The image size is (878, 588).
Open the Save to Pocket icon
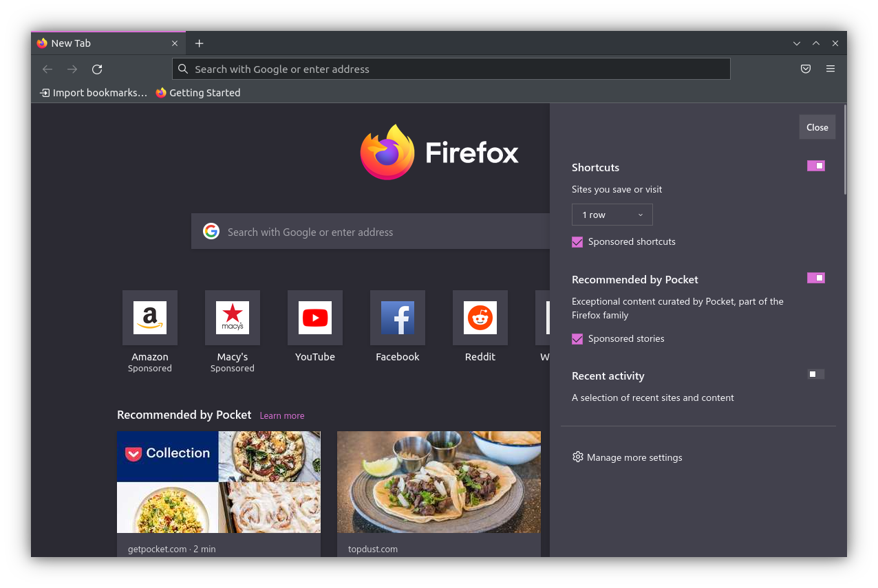coord(806,69)
